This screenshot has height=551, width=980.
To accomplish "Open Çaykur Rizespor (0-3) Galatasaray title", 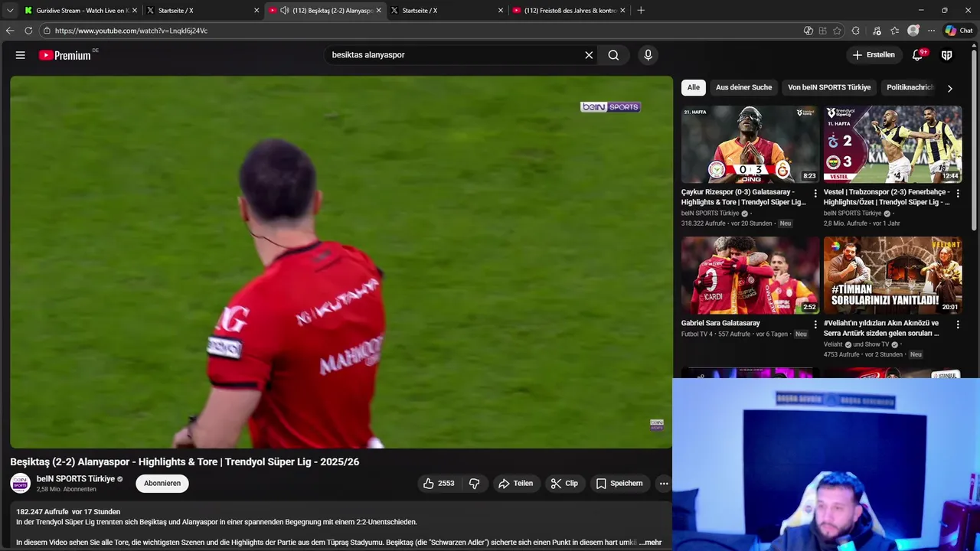I will click(x=743, y=197).
